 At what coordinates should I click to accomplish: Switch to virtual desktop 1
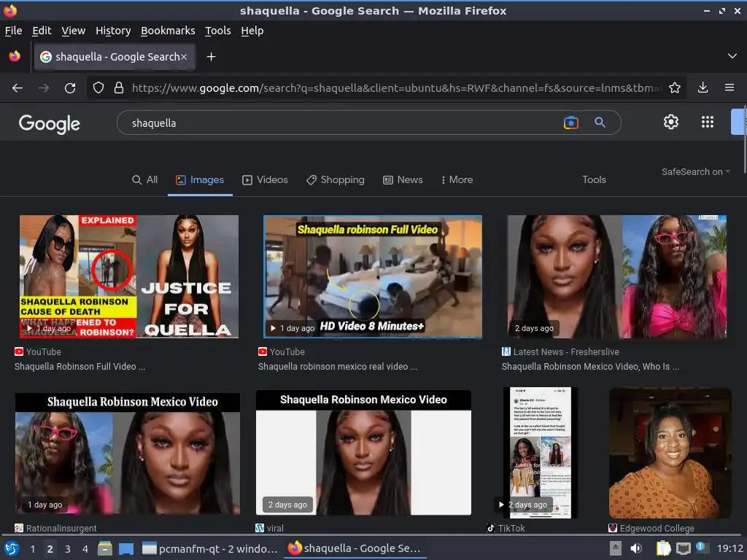[x=32, y=549]
